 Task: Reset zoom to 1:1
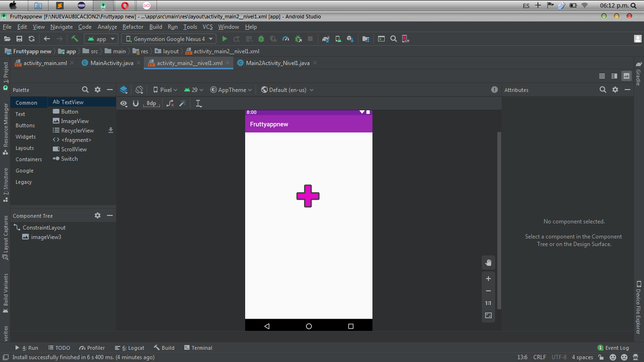coord(488,303)
